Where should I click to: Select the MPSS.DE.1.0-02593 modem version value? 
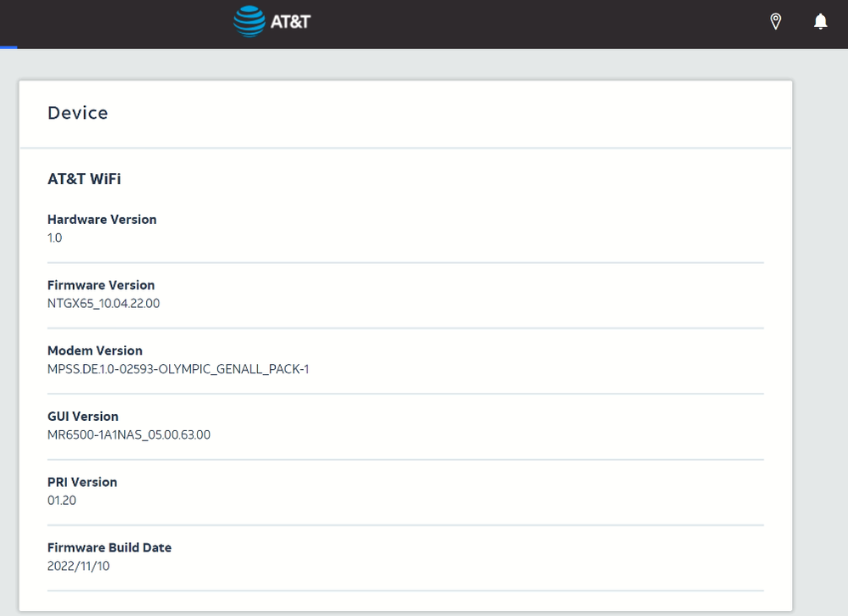coord(178,369)
